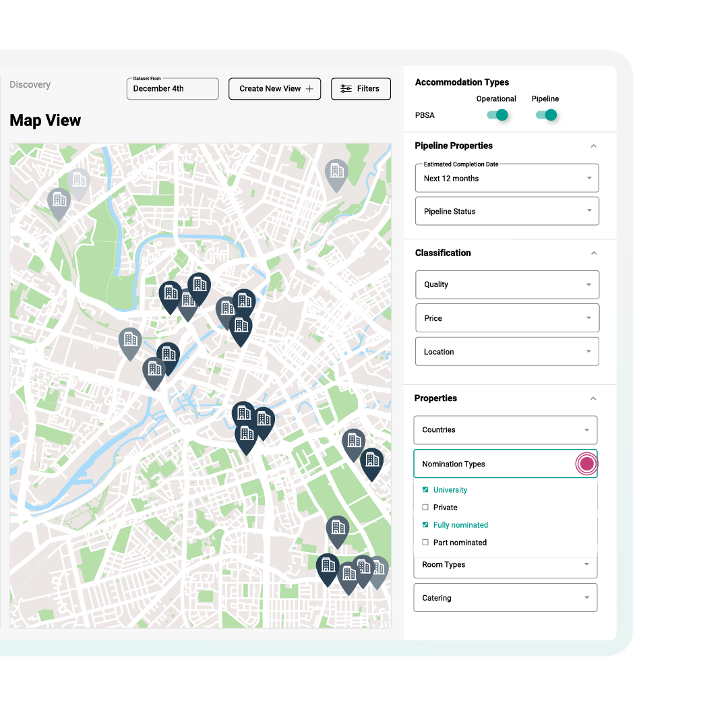Go to the Discovery view
The image size is (728, 728).
(30, 84)
